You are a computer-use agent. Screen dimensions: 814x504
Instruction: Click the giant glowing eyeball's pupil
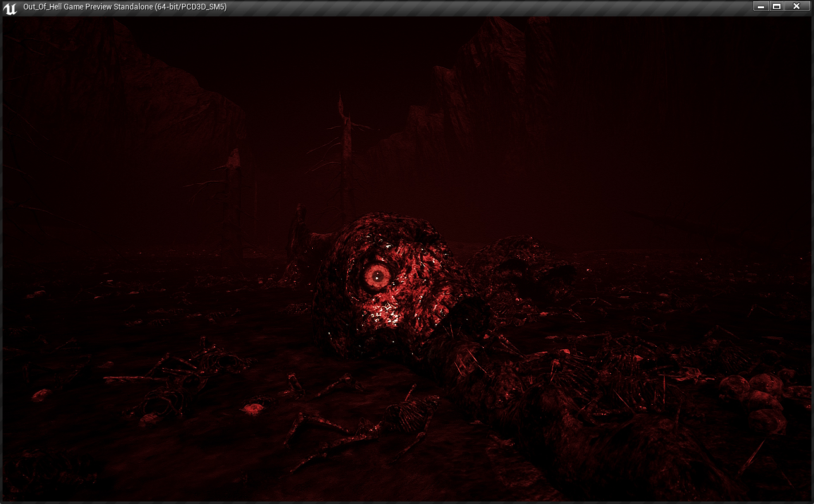(x=378, y=275)
